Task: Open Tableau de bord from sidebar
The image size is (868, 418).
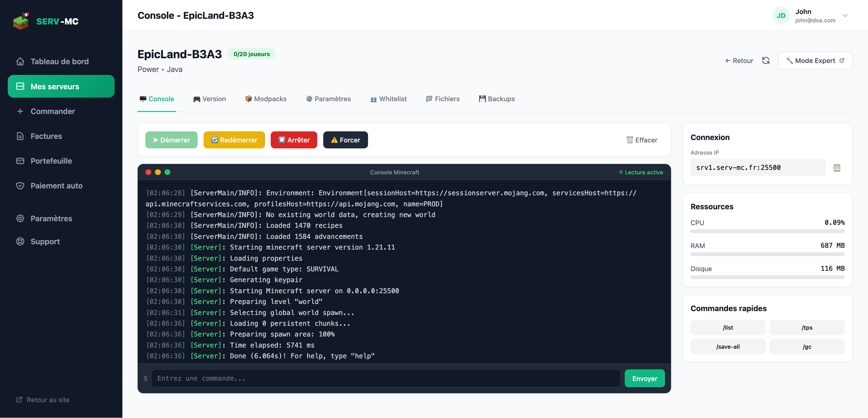Action: pyautogui.click(x=61, y=61)
